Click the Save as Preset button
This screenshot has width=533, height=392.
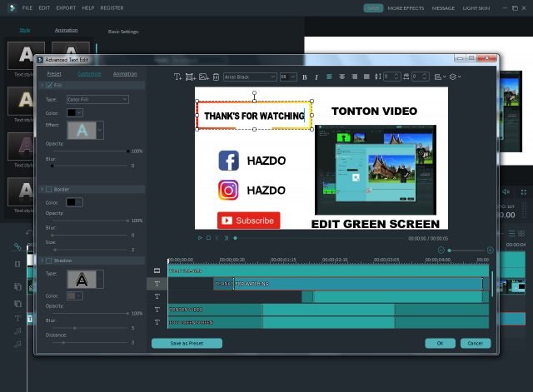click(187, 343)
